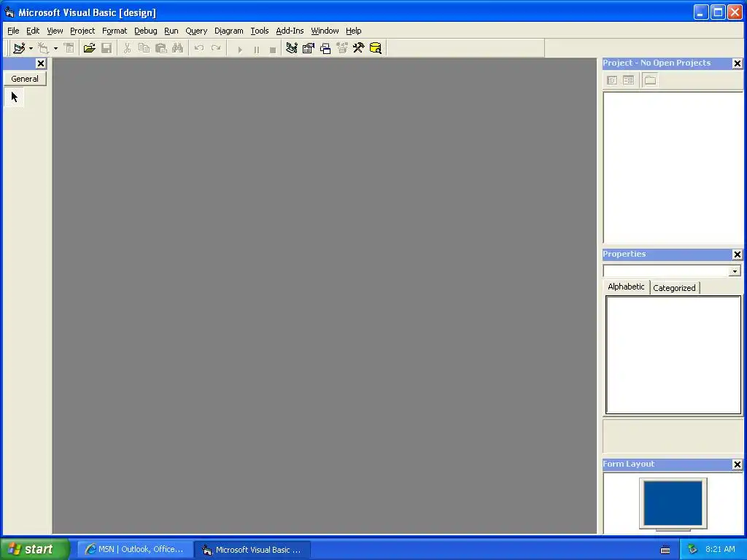
Task: Click the Add Form toolbar icon
Action: (x=43, y=48)
